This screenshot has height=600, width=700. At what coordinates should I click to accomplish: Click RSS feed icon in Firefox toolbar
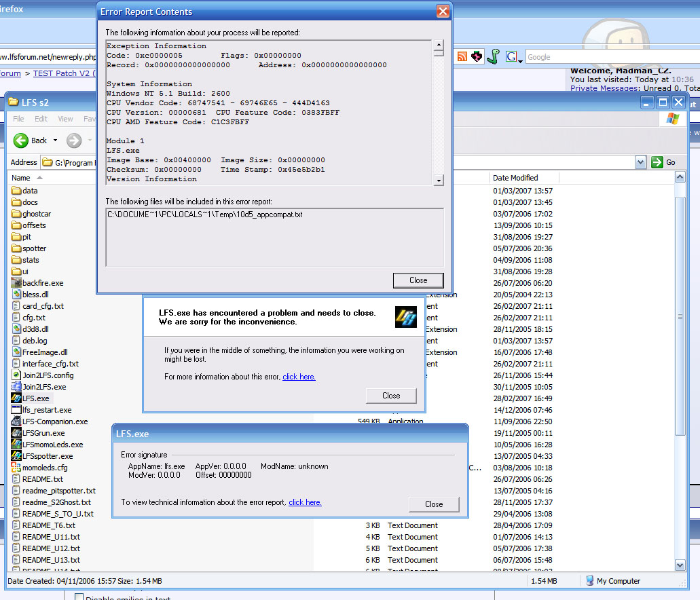click(462, 57)
